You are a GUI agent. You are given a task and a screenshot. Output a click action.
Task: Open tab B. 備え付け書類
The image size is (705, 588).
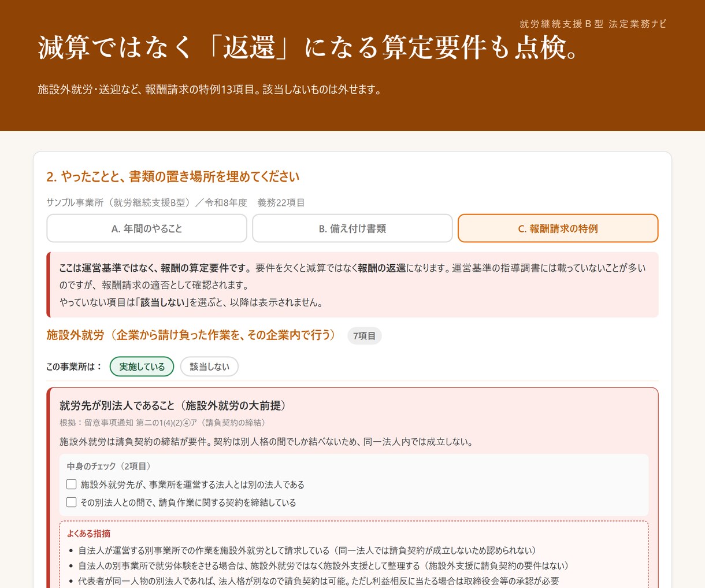[352, 228]
